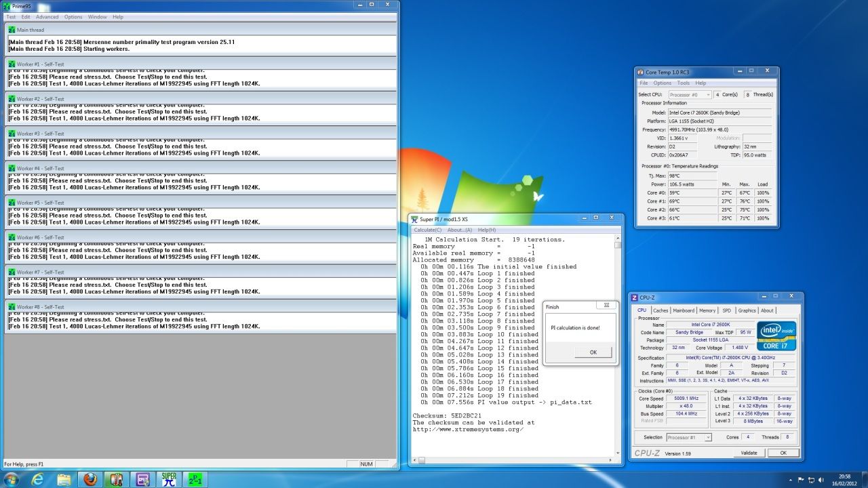Click the Worker #8 Self-Test window icon

12,306
